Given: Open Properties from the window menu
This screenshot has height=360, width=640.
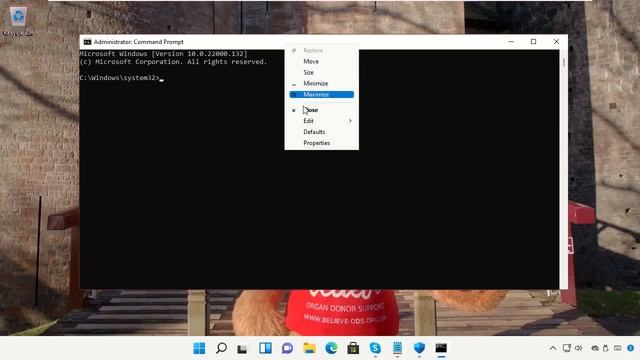Looking at the screenshot, I should coord(321,143).
